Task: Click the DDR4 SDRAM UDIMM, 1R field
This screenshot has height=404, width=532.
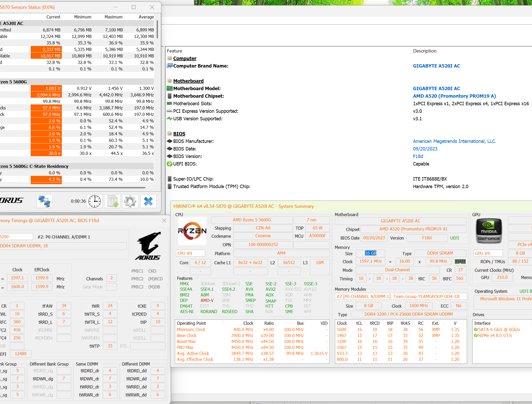Action: coord(63,246)
